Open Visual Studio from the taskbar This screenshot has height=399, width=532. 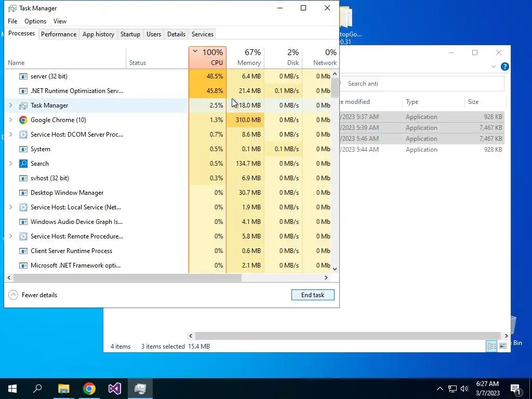[115, 389]
